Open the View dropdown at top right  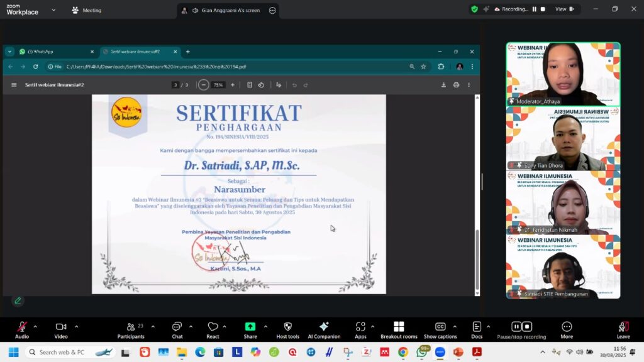[x=563, y=9]
